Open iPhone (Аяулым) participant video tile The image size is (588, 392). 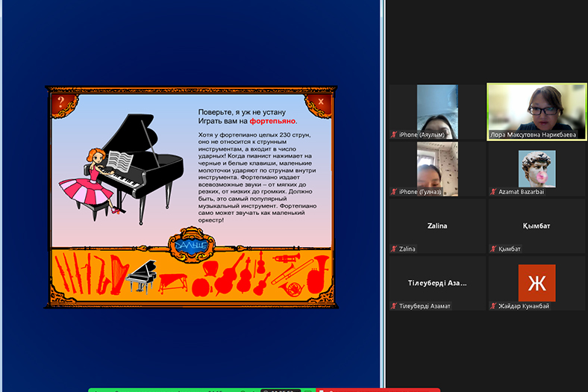pos(437,111)
